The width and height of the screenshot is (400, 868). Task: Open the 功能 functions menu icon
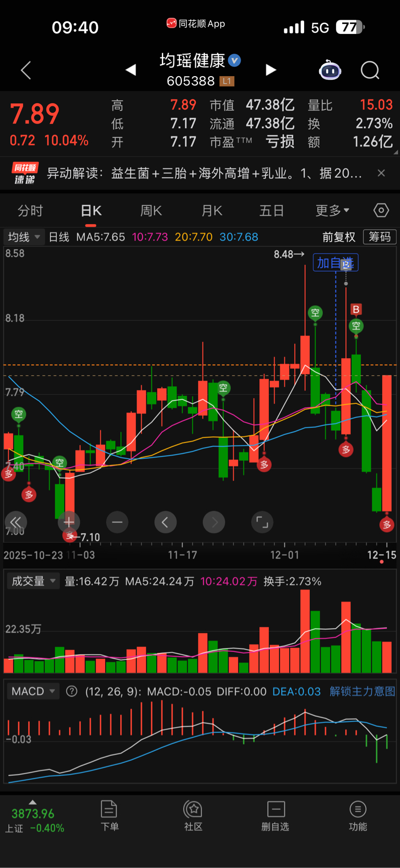(358, 816)
